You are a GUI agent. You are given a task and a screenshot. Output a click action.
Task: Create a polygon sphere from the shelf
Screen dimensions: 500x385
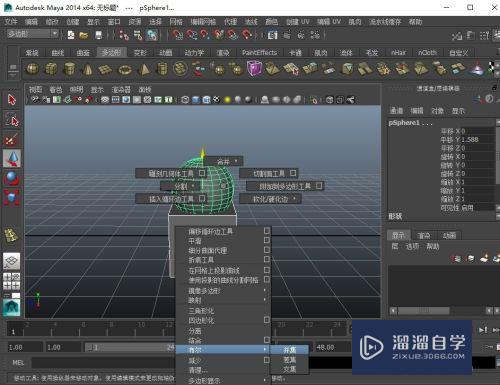33,69
